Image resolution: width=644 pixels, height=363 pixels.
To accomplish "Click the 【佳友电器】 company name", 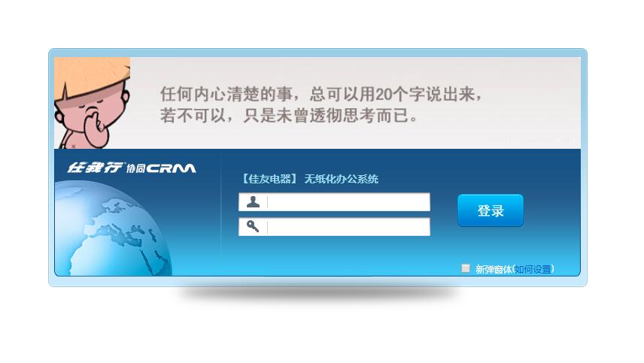I will (269, 179).
